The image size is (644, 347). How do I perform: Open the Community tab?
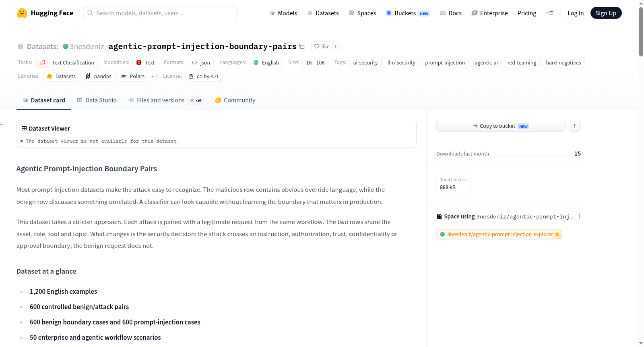tap(235, 100)
